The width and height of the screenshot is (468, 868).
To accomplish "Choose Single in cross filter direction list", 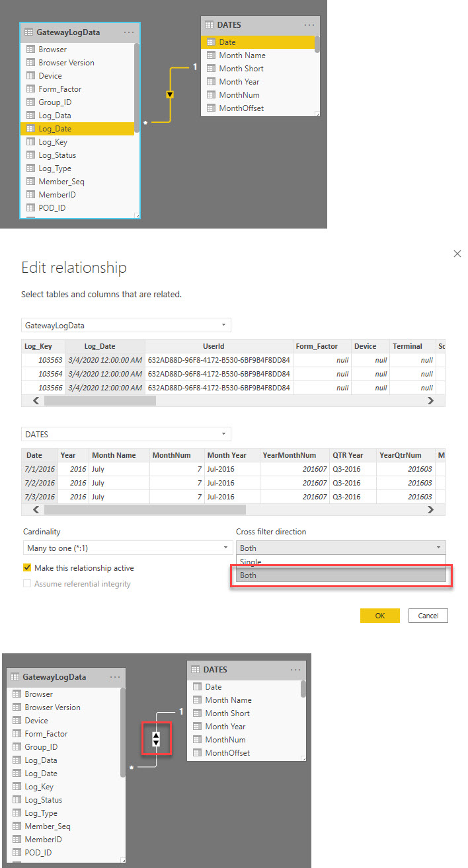I will 340,562.
